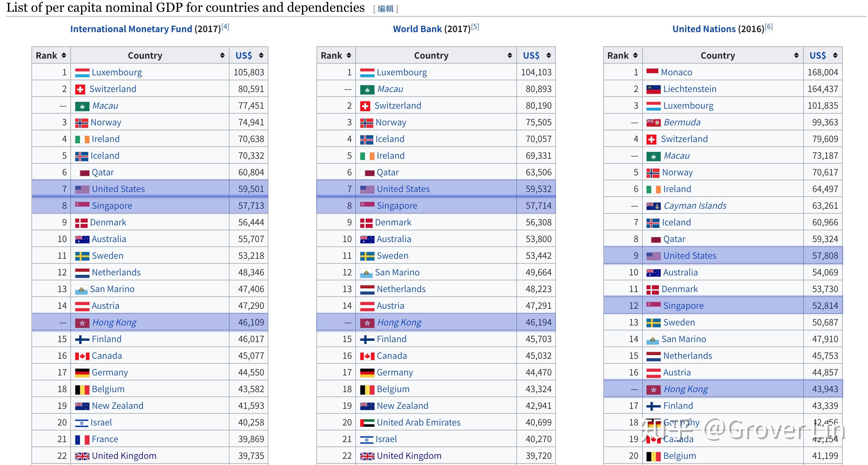The height and width of the screenshot is (465, 868).
Task: Open Bermuda link in United Nations table
Action: 682,122
